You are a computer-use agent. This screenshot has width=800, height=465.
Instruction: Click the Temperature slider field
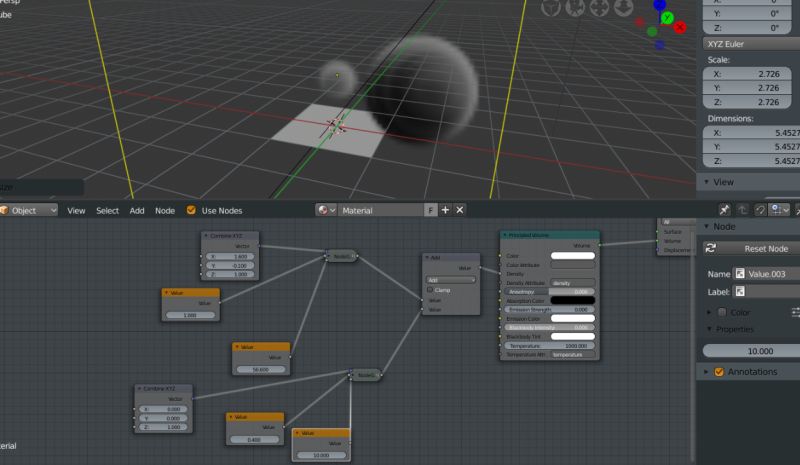tap(549, 346)
